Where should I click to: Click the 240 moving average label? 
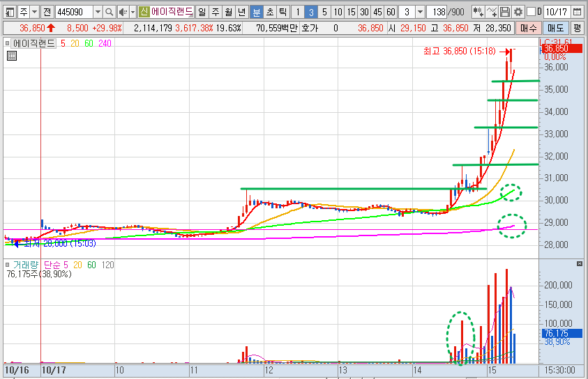[105, 43]
